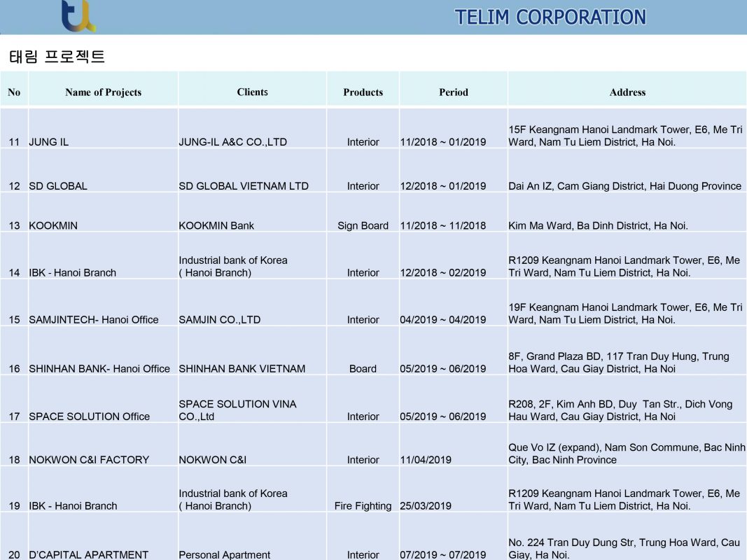Click the TELIM CORPORATION header title
This screenshot has width=747, height=560.
(550, 17)
